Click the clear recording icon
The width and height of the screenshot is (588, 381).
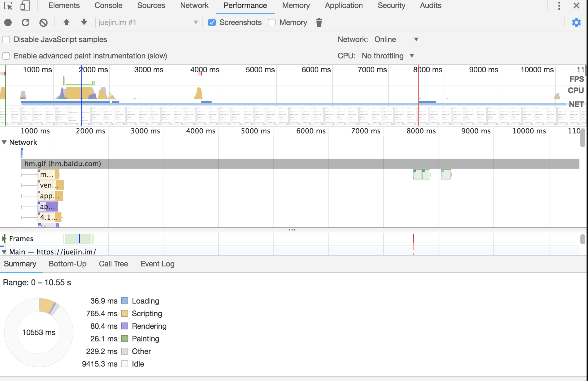coord(44,22)
